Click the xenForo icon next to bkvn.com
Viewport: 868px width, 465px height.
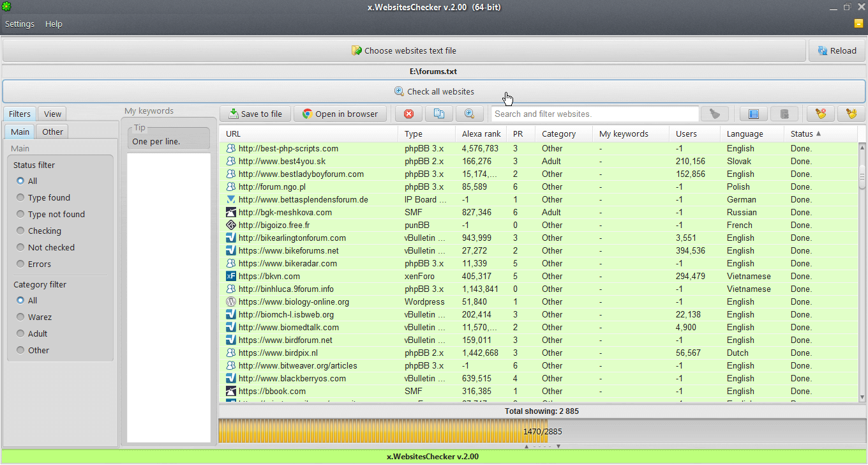click(231, 276)
